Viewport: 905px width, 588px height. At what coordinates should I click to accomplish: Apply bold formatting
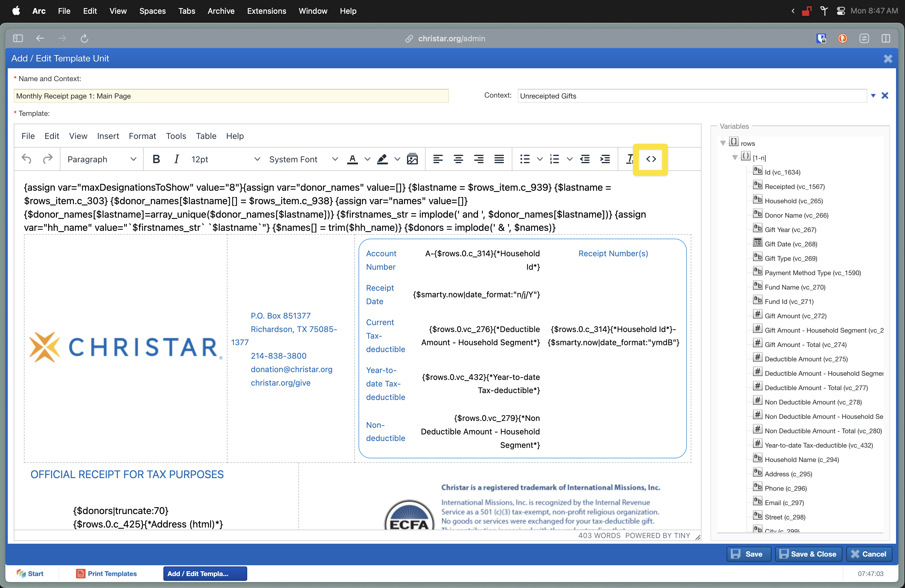click(156, 159)
